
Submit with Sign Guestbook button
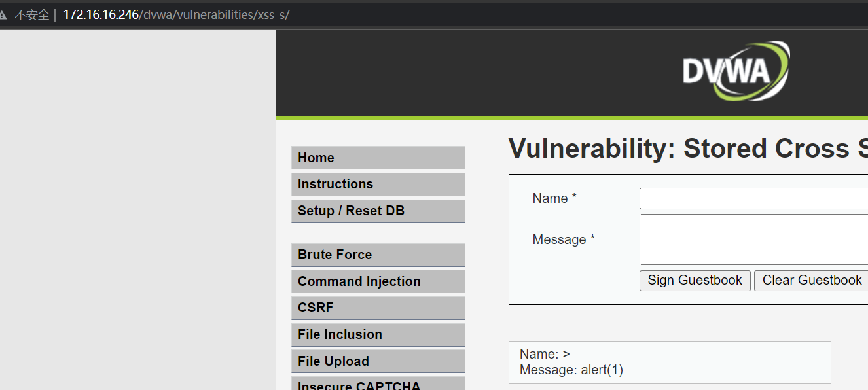[695, 281]
